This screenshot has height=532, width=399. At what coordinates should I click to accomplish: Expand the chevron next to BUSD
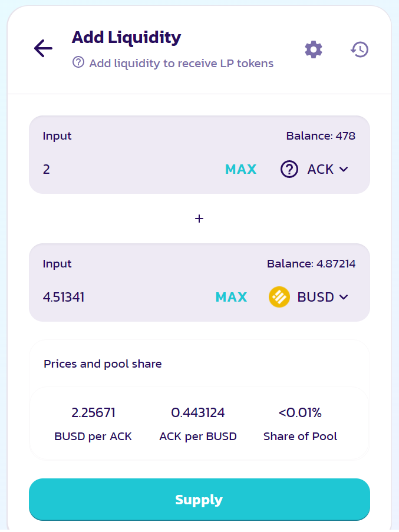(x=344, y=297)
